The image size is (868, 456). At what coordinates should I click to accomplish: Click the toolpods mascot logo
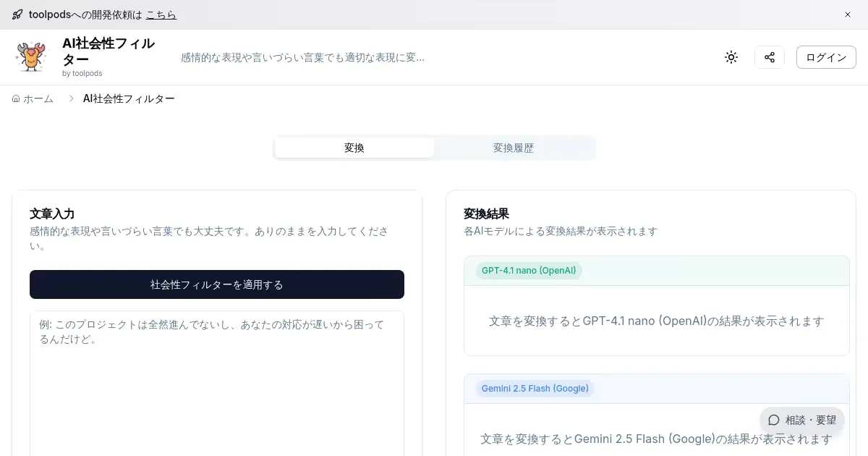coord(31,57)
